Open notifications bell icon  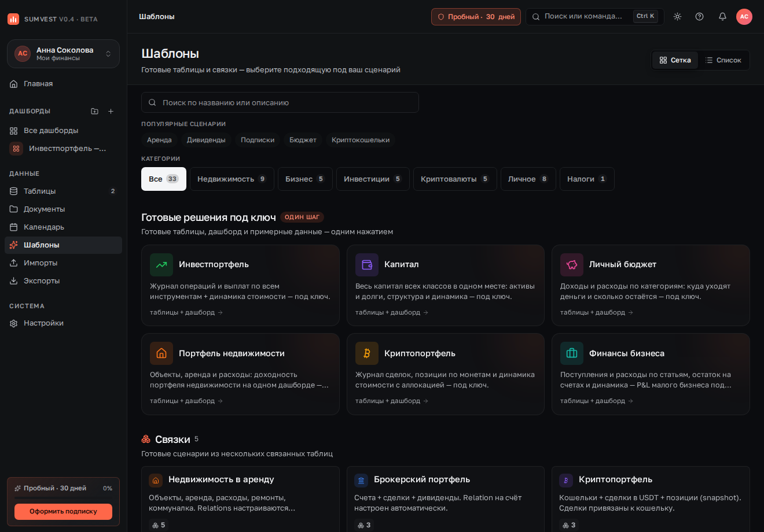722,17
